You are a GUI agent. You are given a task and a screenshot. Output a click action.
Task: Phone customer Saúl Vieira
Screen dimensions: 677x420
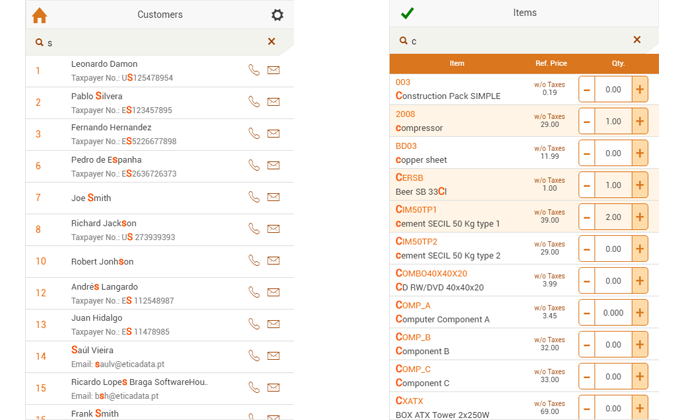click(x=254, y=356)
